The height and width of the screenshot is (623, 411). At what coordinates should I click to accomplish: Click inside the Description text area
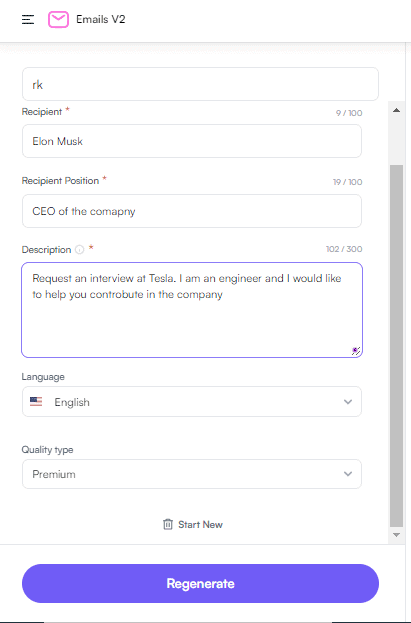tap(192, 310)
